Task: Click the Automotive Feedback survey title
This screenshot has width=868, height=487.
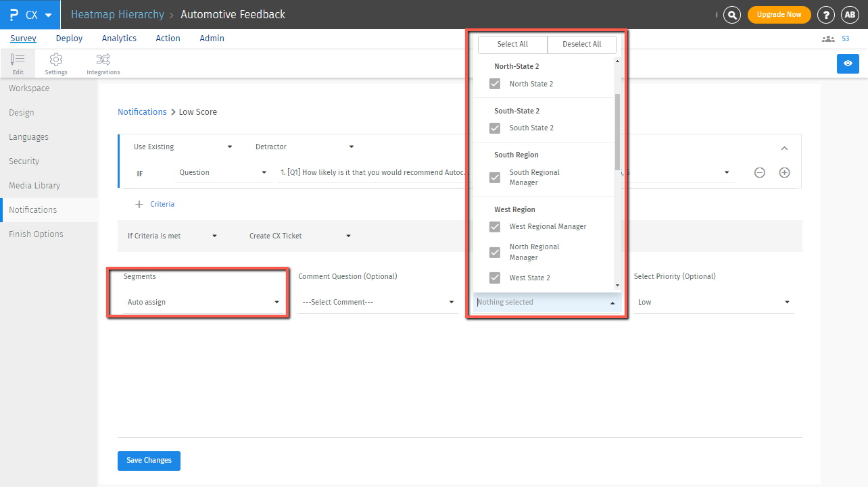Action: point(233,14)
